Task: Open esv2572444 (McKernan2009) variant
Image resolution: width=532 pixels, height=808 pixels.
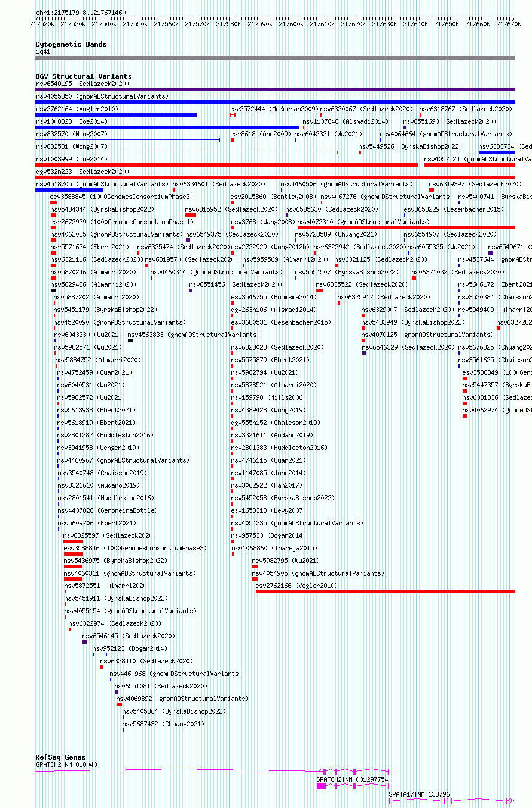Action: (x=274, y=109)
